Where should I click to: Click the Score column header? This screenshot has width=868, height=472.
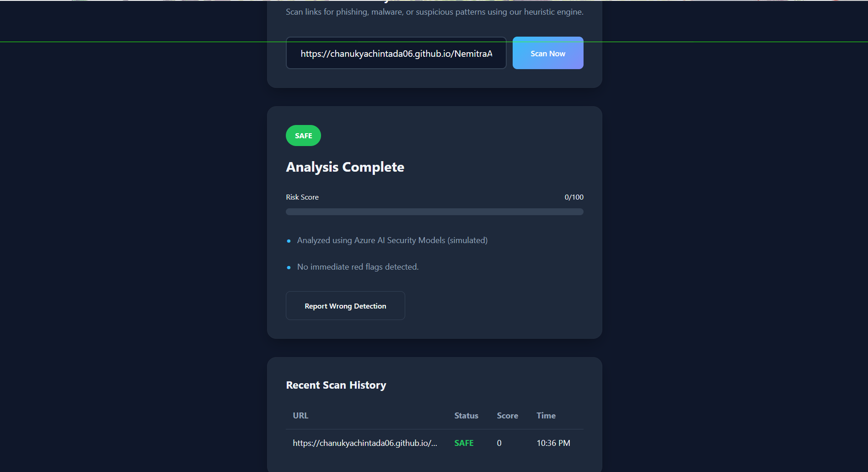[507, 416]
